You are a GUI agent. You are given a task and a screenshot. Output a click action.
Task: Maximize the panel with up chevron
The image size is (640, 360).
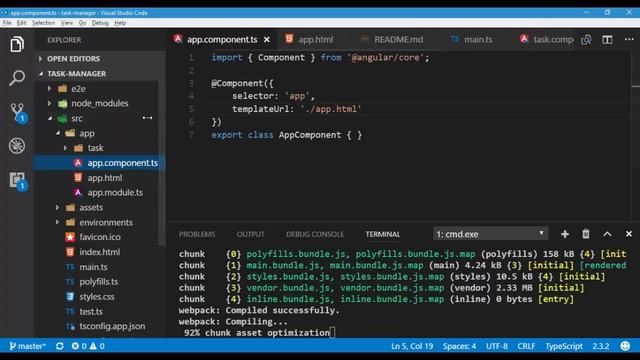click(x=607, y=234)
